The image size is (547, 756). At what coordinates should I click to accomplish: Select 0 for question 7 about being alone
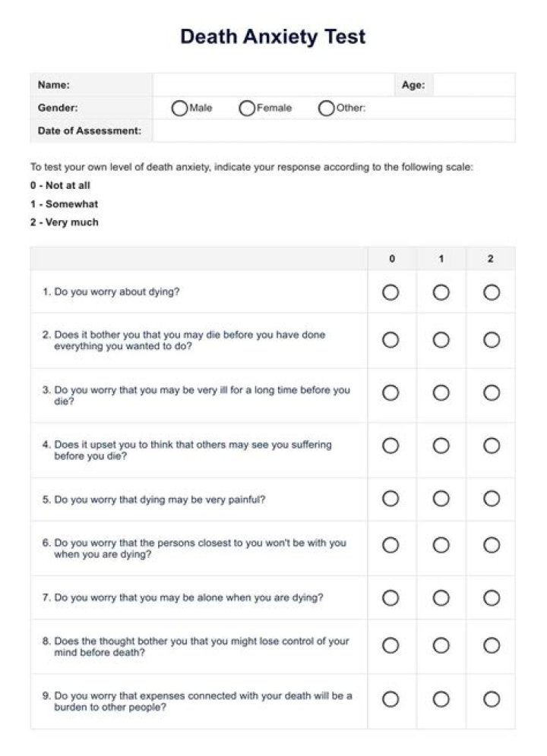pyautogui.click(x=390, y=598)
